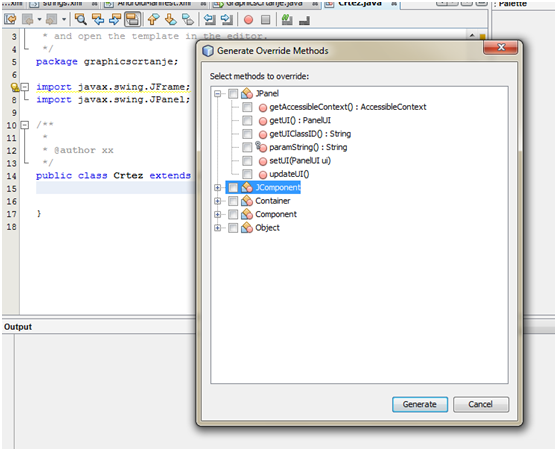Screen dimensions: 557x451
Task: Switch to AndroidManifest.xml editor tab
Action: [x=154, y=4]
